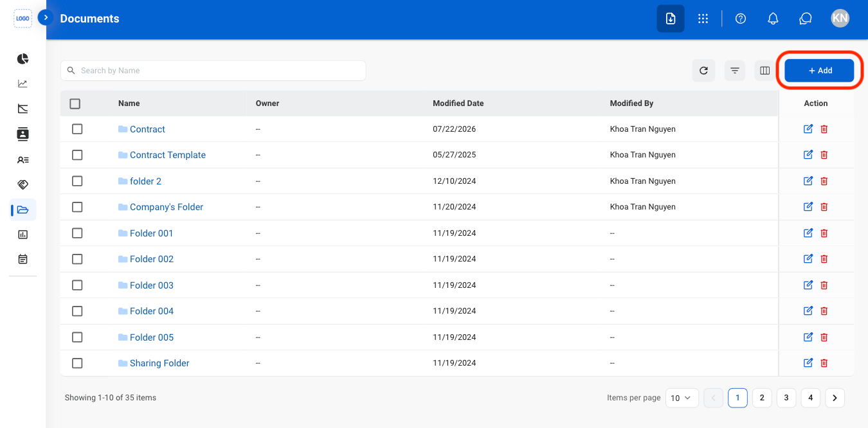868x428 pixels.
Task: Edit the Contract Template folder
Action: click(808, 155)
